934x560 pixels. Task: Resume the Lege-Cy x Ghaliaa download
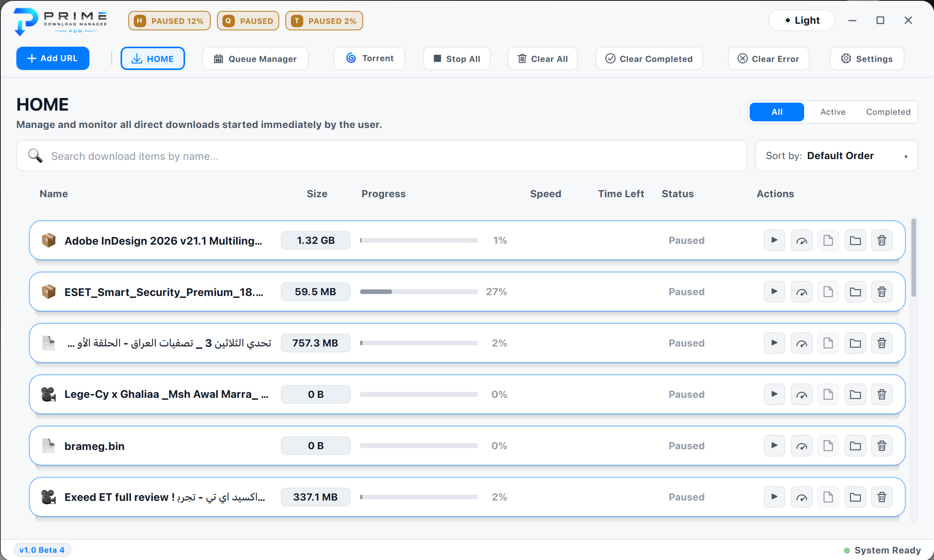pos(774,394)
